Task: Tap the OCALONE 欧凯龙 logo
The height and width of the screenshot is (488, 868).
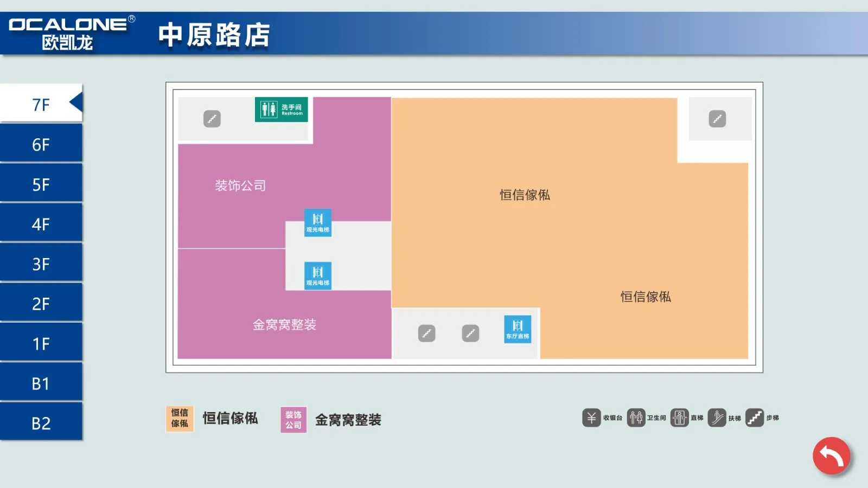Action: [x=72, y=33]
